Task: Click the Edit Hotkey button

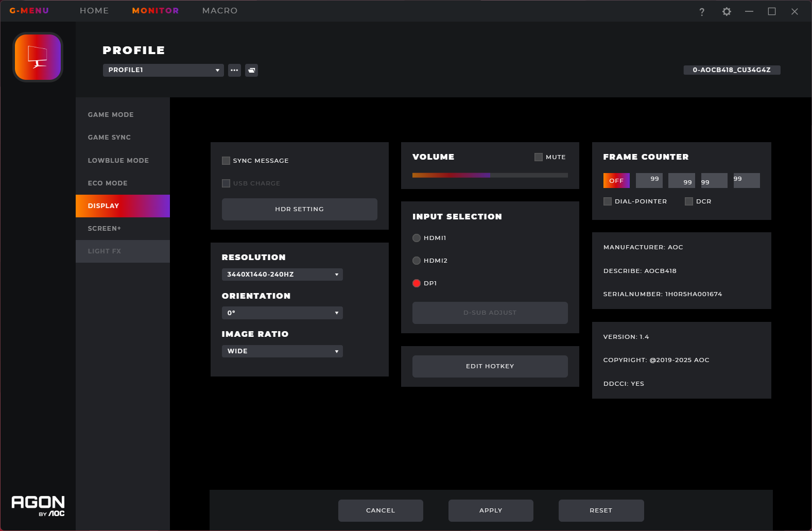Action: (490, 366)
